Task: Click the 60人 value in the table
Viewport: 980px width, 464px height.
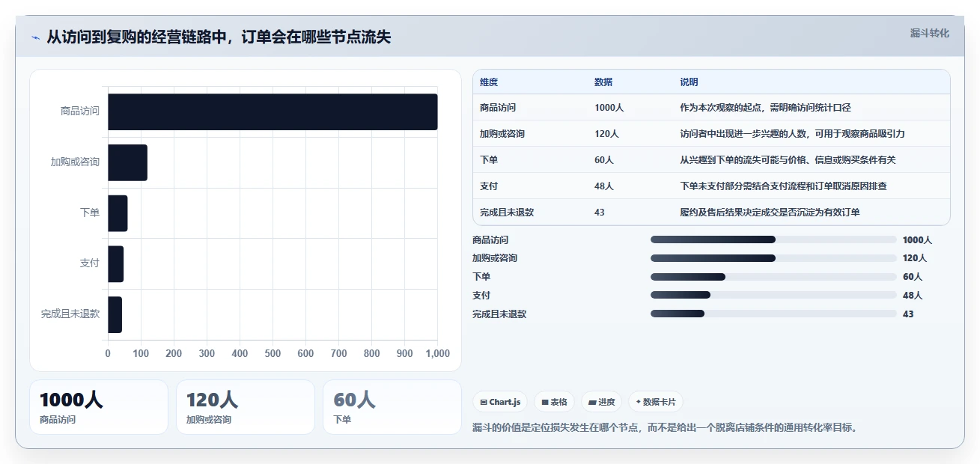Action: (x=604, y=160)
